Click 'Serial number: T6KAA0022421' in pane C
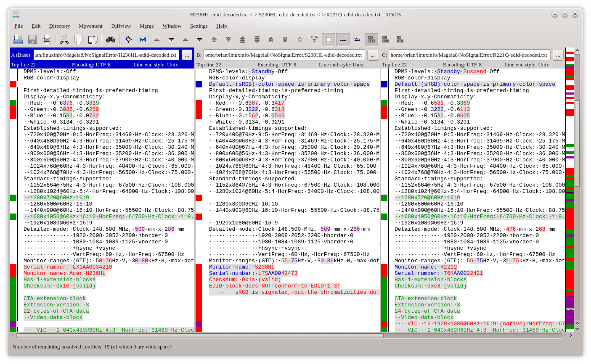This screenshot has width=591, height=364. (439, 273)
